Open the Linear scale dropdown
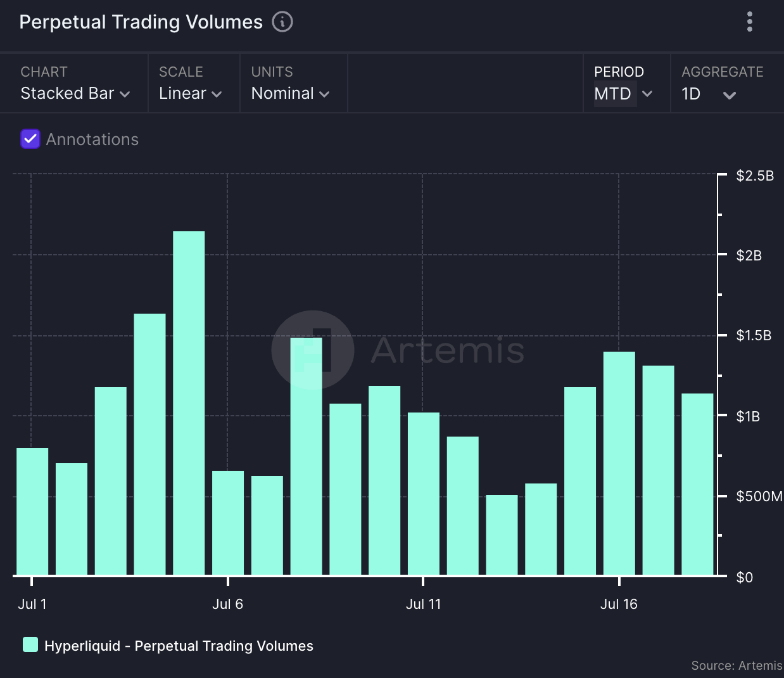Screen dimensions: 784x678 pyautogui.click(x=190, y=93)
